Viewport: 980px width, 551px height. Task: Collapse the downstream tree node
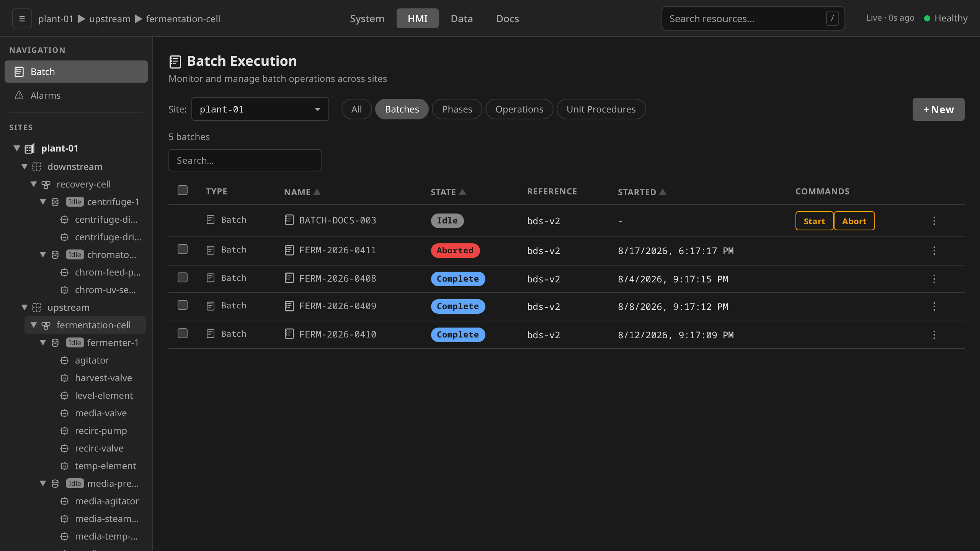tap(24, 166)
